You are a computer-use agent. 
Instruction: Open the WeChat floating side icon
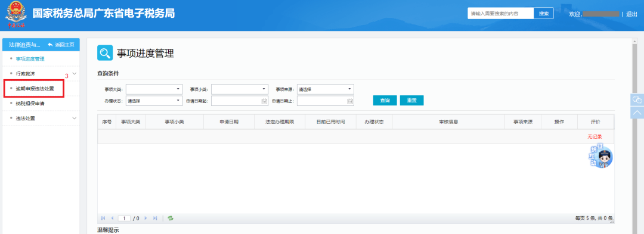pos(637,99)
